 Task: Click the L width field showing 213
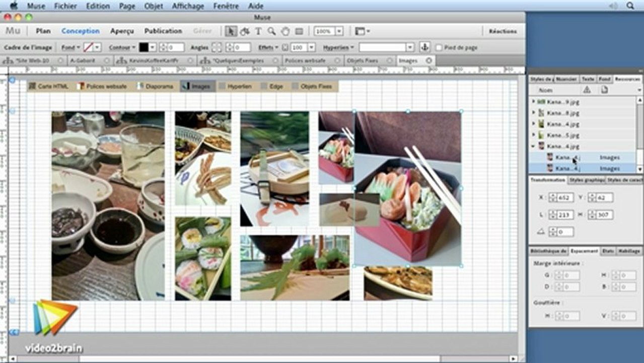pyautogui.click(x=565, y=215)
